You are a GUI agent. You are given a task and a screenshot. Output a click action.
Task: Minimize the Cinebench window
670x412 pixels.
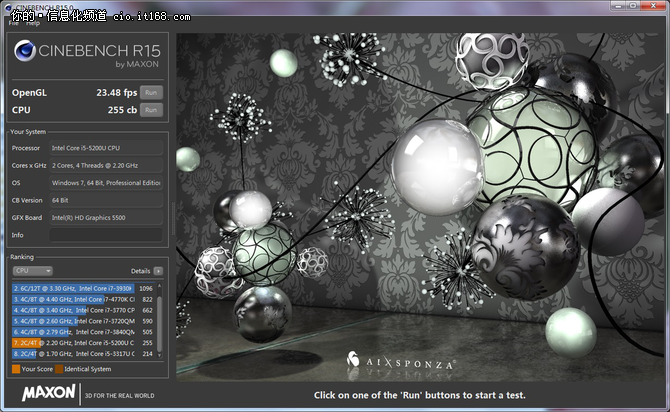[618, 6]
